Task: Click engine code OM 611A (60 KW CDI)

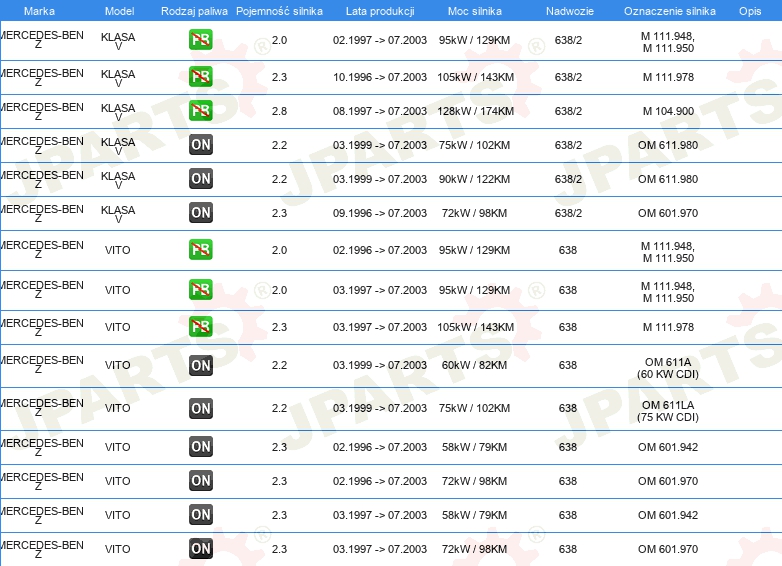Action: click(668, 368)
